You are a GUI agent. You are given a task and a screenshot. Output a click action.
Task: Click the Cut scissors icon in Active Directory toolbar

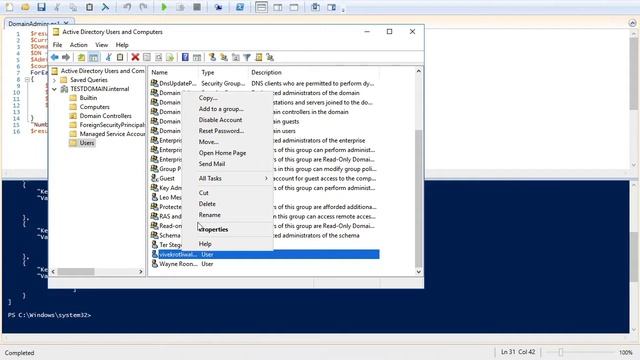(x=109, y=57)
